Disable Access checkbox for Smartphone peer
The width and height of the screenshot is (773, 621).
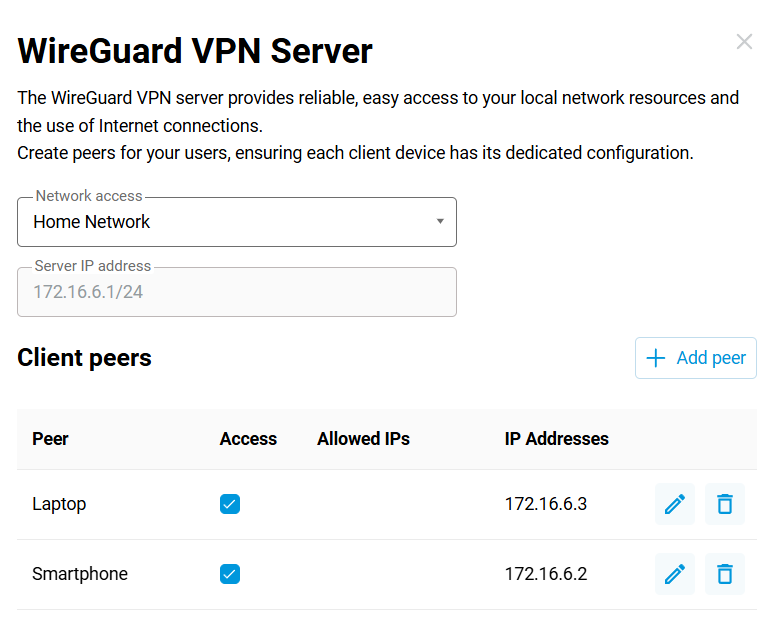(x=230, y=574)
